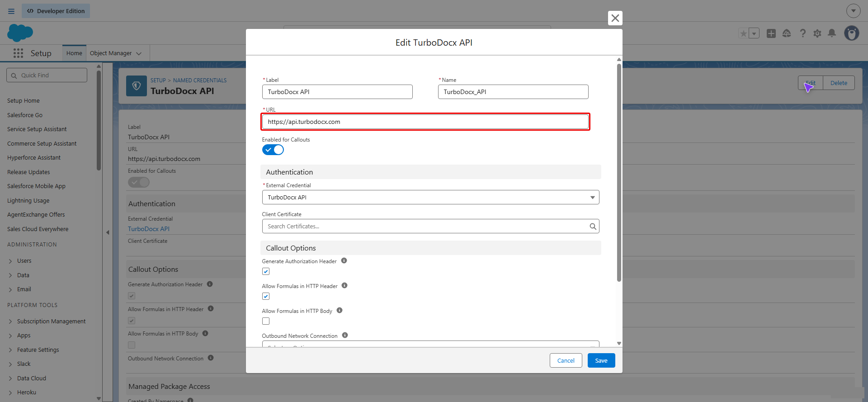The width and height of the screenshot is (868, 402).
Task: Click the Cancel button
Action: tap(566, 360)
